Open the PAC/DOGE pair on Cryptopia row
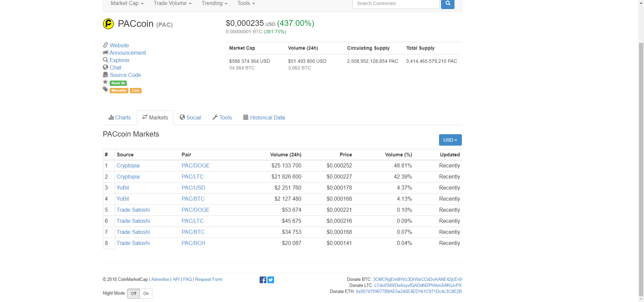Image resolution: width=644 pixels, height=302 pixels. click(196, 166)
